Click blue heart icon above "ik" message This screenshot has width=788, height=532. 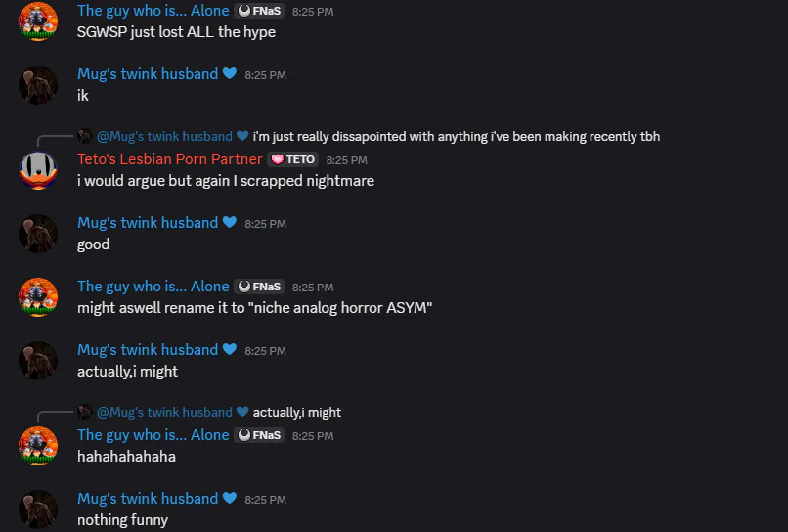[230, 74]
